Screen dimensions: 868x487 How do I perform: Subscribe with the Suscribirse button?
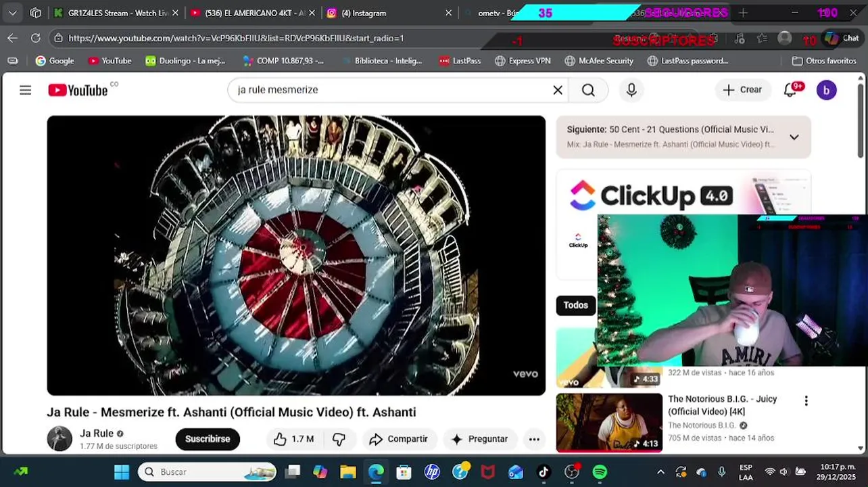point(208,439)
